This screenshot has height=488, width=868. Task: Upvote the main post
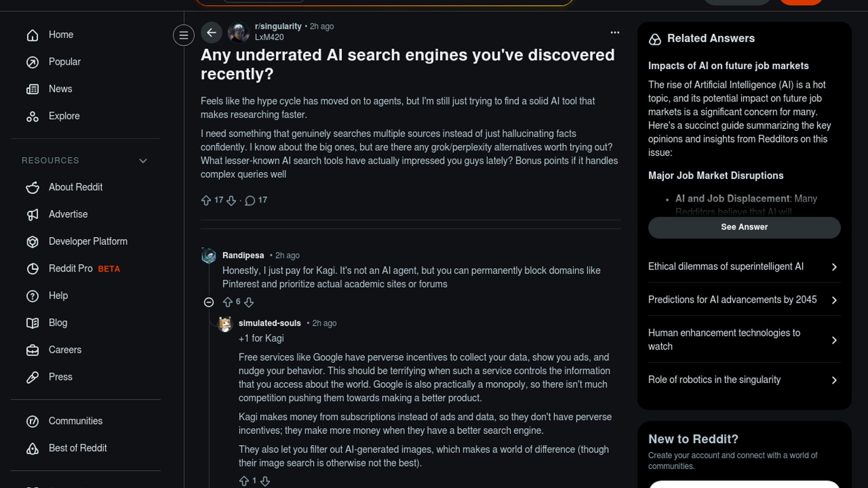click(x=206, y=200)
